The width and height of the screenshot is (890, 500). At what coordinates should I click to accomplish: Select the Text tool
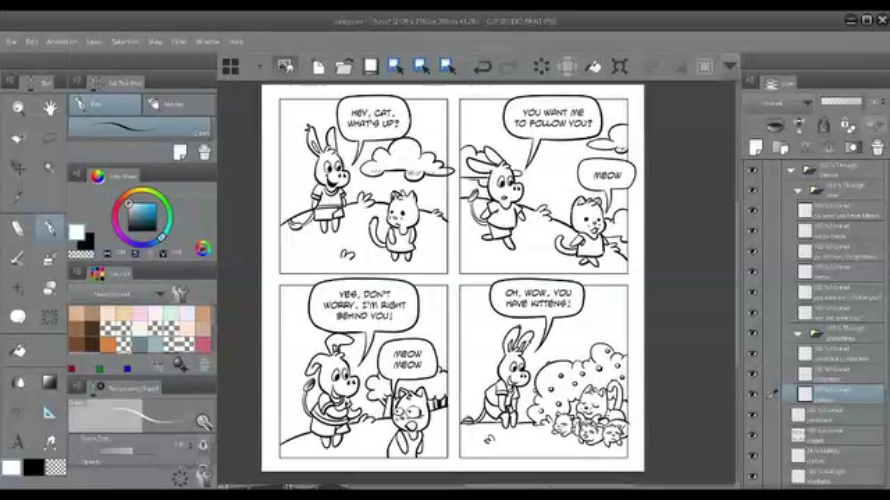coord(18,442)
